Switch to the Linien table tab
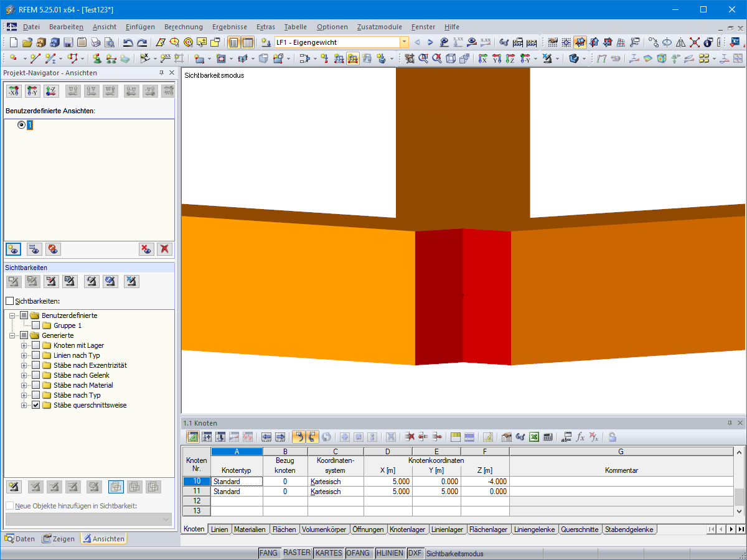 pyautogui.click(x=219, y=530)
